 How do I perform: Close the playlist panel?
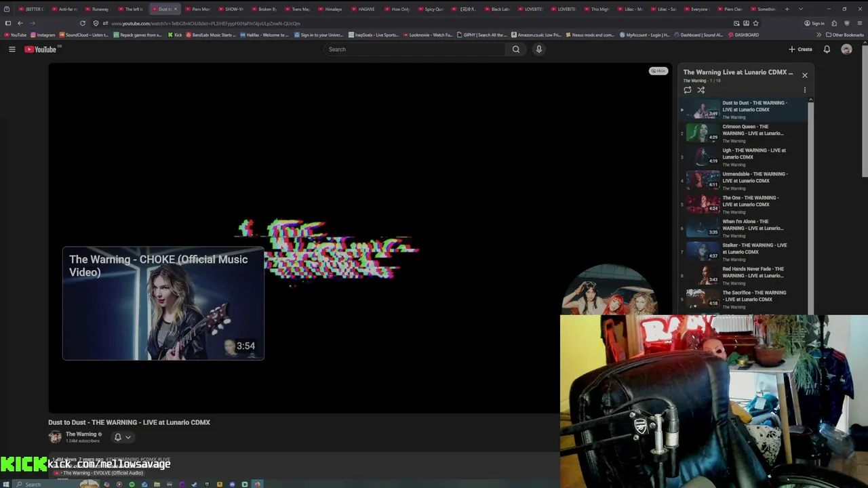point(805,75)
